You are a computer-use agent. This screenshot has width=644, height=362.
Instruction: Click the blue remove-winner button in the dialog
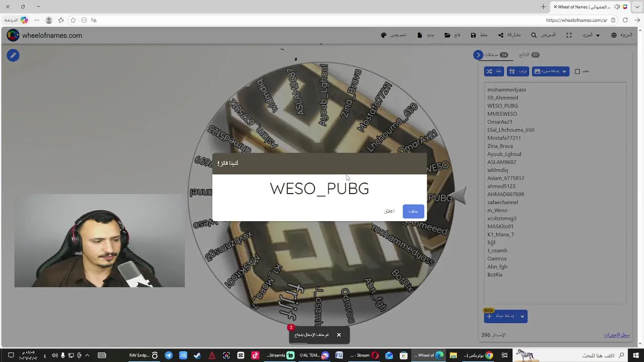tap(413, 211)
